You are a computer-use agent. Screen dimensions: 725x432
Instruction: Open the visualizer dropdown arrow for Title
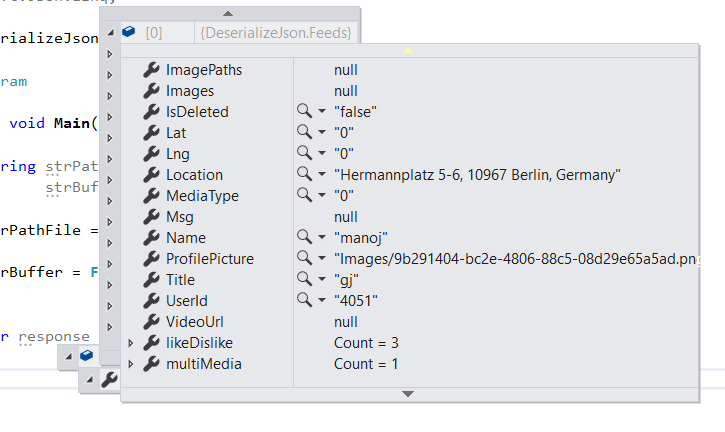[x=322, y=280]
